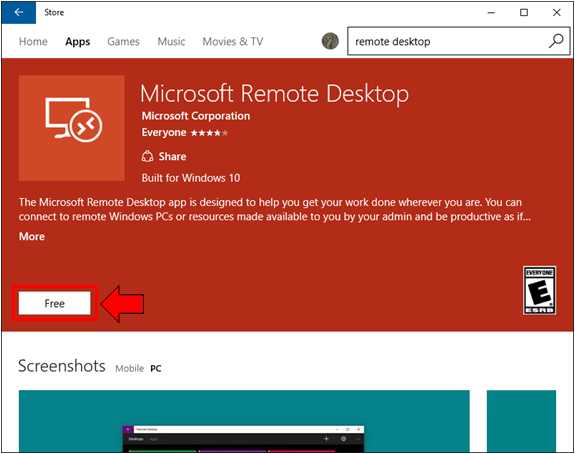The image size is (575, 454).
Task: Open the Microsoft Corporation publisher link
Action: pos(196,116)
